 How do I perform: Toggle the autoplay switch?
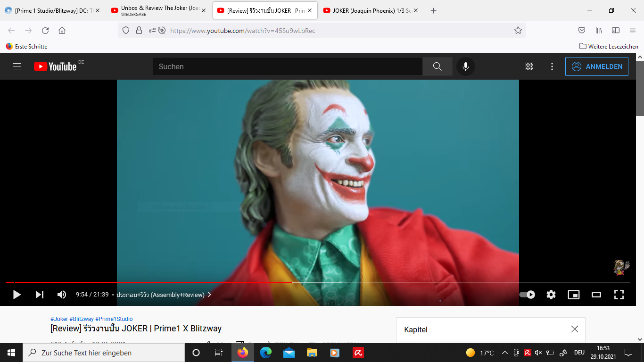pyautogui.click(x=527, y=295)
